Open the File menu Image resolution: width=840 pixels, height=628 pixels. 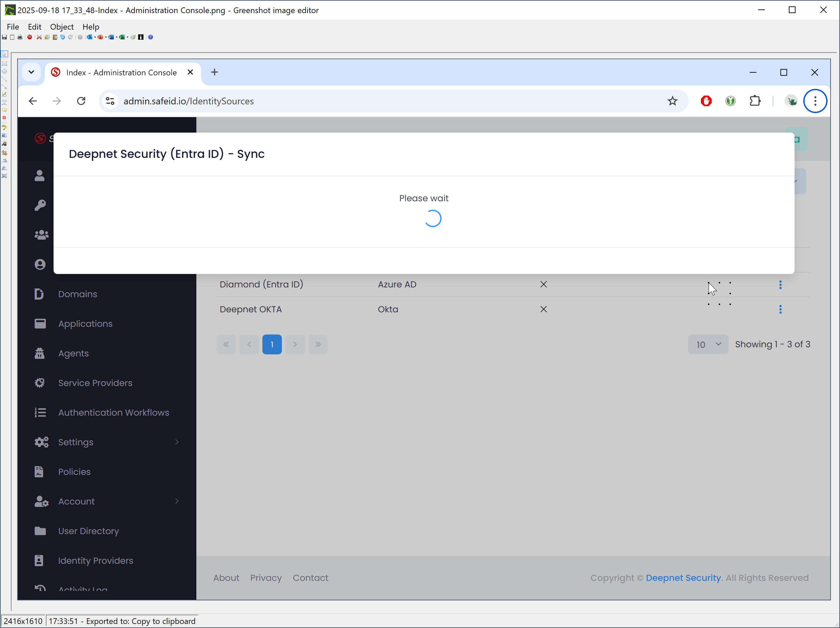[12, 27]
